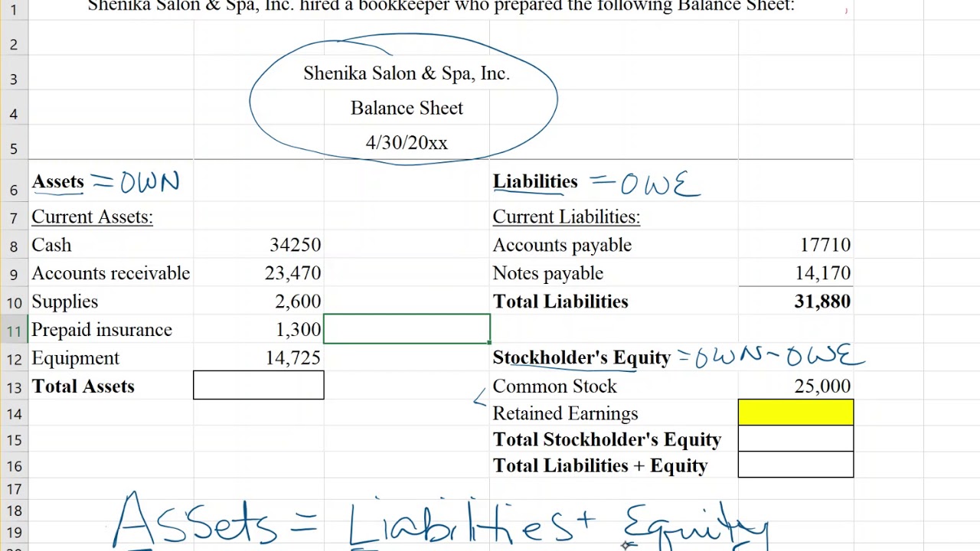Click the Total Stockholder's Equity value cell
Viewport: 980px width, 551px height.
coord(795,439)
